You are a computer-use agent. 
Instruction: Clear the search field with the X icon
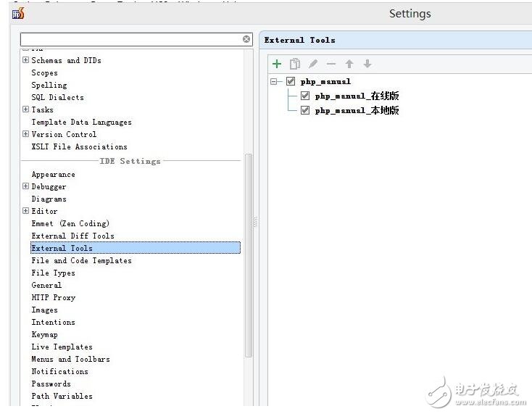(246, 39)
